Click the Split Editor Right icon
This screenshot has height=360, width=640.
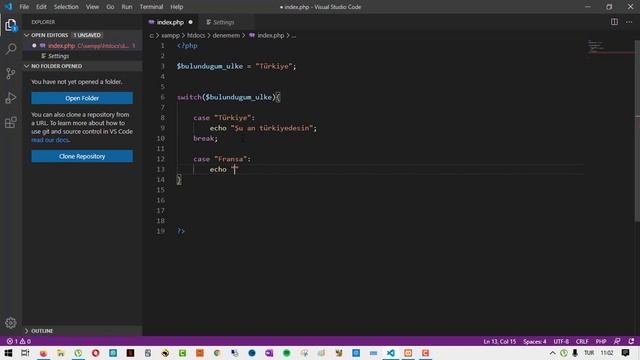614,22
